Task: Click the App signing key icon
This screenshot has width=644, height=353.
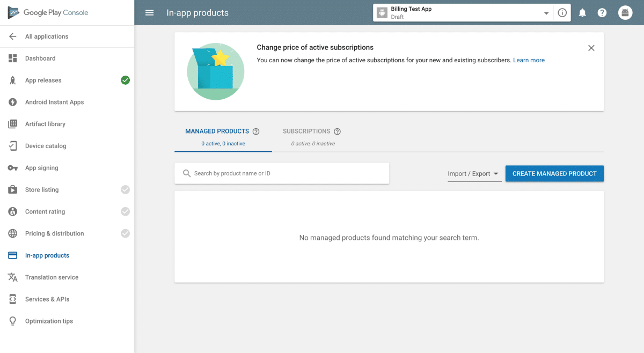Action: 13,168
